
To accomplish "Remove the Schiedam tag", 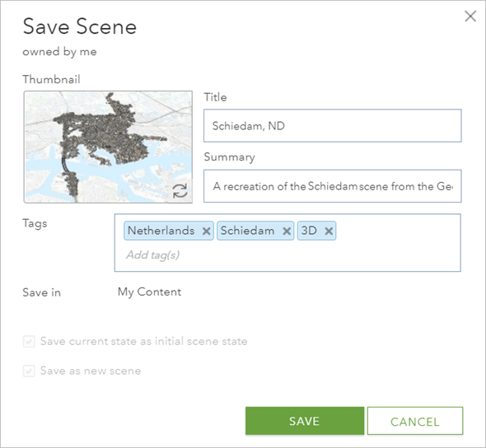I will (x=287, y=231).
